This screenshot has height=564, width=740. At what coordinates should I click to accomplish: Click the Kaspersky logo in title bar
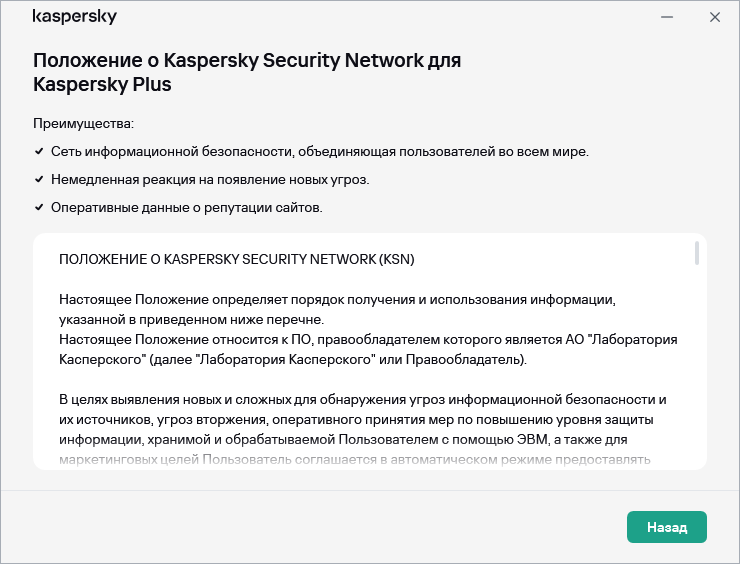pyautogui.click(x=75, y=18)
